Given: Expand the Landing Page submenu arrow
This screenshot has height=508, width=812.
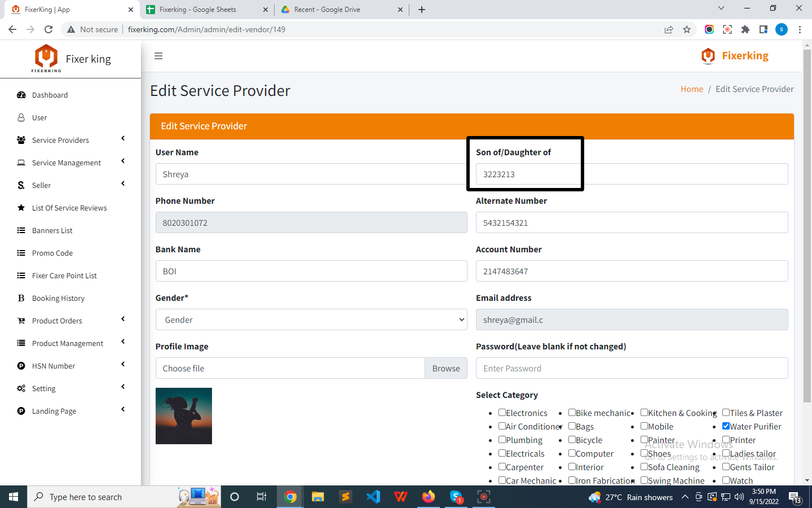Looking at the screenshot, I should (x=123, y=409).
